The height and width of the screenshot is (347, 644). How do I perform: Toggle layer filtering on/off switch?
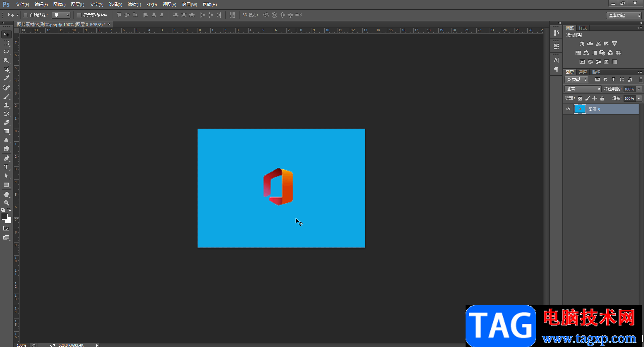point(641,80)
